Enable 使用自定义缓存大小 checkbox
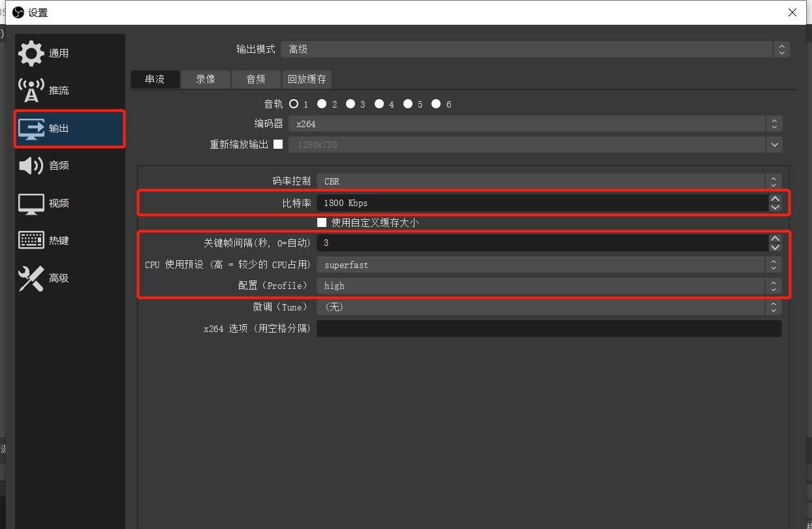 pyautogui.click(x=322, y=222)
